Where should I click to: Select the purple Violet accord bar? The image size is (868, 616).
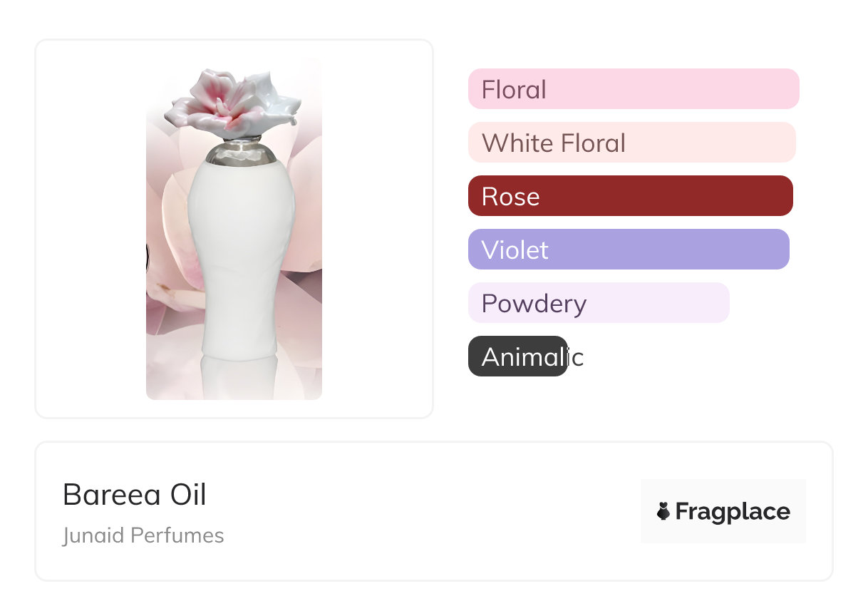pyautogui.click(x=629, y=250)
